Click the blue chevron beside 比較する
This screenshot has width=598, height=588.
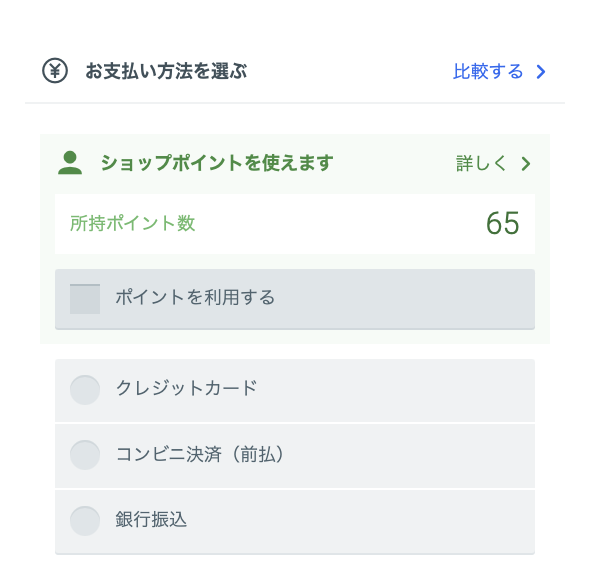coord(541,72)
